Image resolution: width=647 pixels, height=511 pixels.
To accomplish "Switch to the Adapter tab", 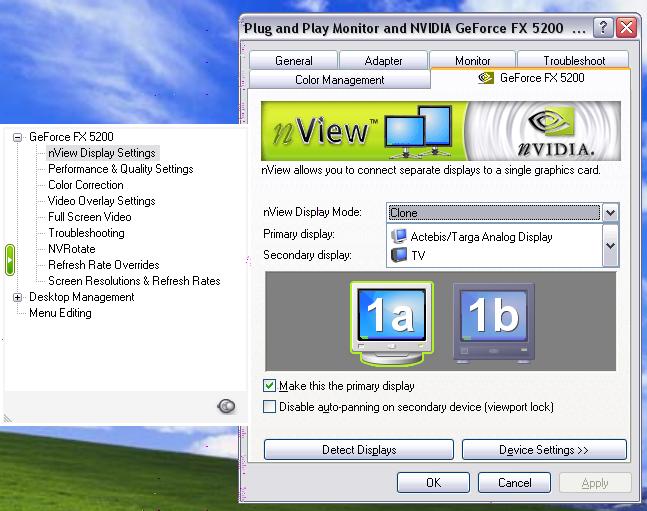I will (x=383, y=61).
